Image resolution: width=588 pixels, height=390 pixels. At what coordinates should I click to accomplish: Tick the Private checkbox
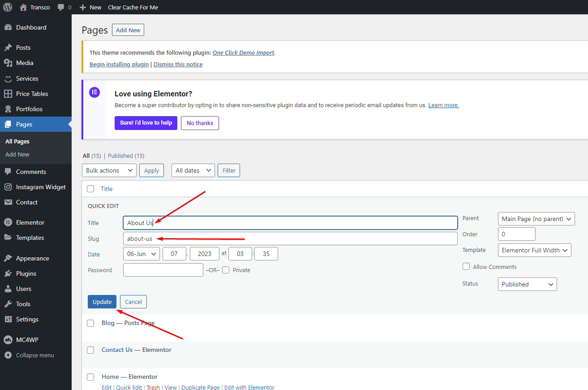click(226, 270)
